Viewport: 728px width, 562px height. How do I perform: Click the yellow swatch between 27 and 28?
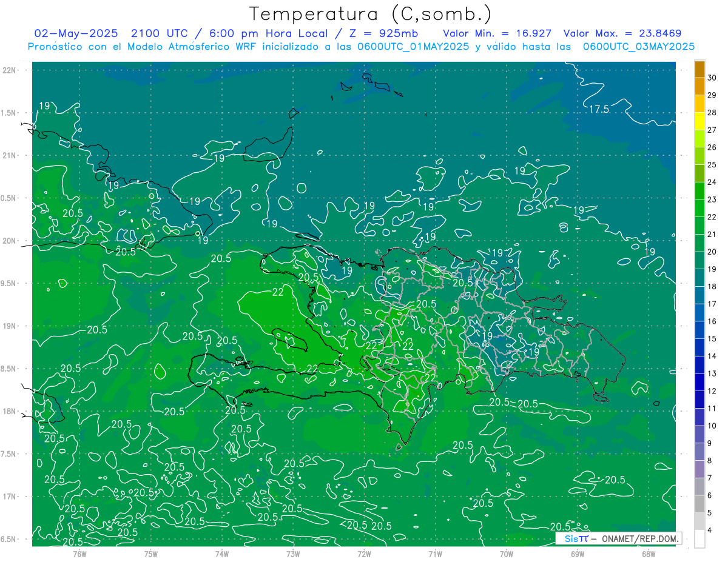(x=700, y=121)
